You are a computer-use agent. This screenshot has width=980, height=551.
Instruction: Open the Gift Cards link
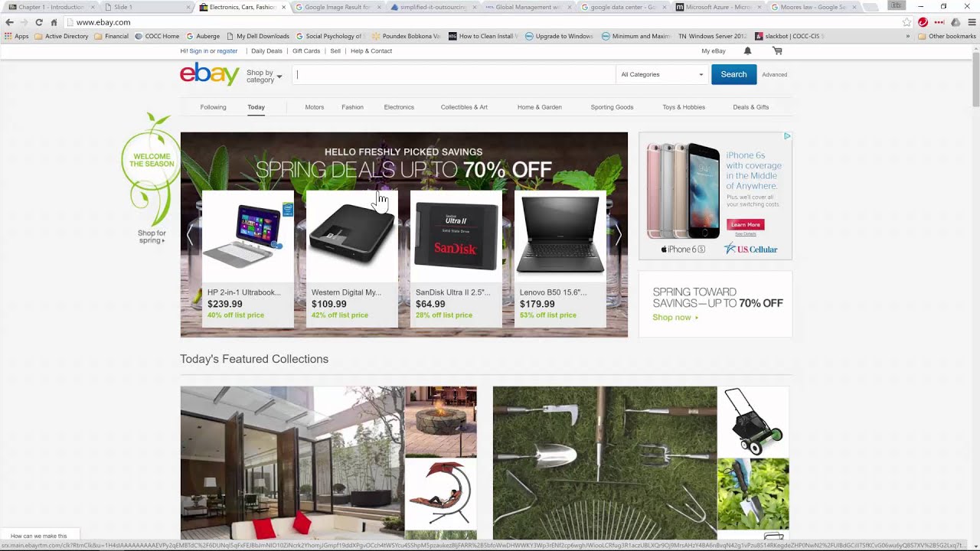click(x=306, y=51)
